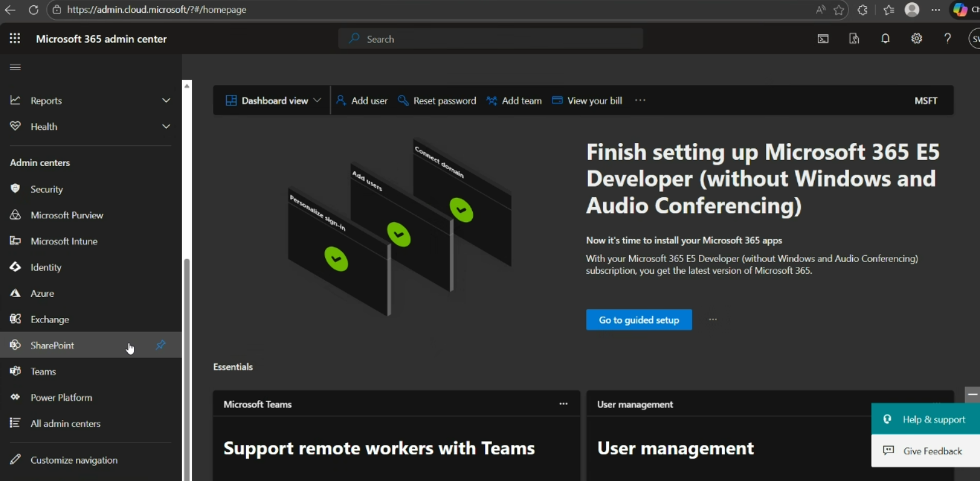This screenshot has height=481, width=980.
Task: Click the Reports chart icon
Action: coord(15,100)
